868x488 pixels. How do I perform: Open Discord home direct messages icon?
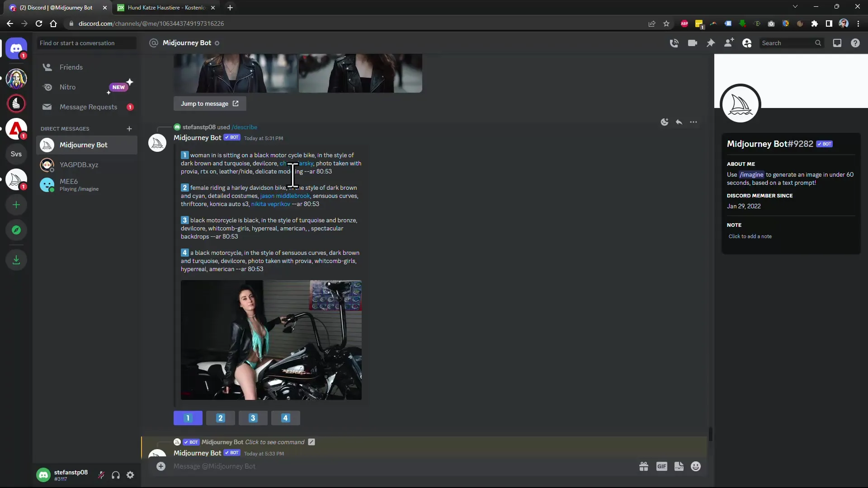coord(16,48)
